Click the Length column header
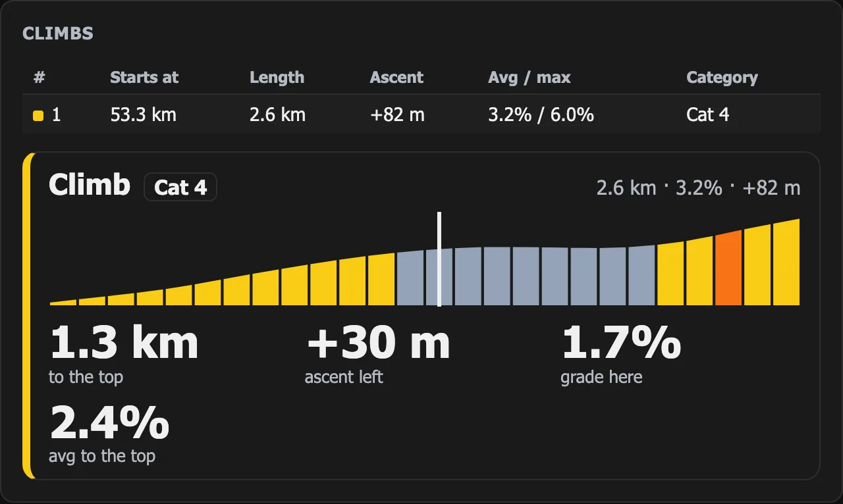Image resolution: width=843 pixels, height=504 pixels. coord(277,78)
